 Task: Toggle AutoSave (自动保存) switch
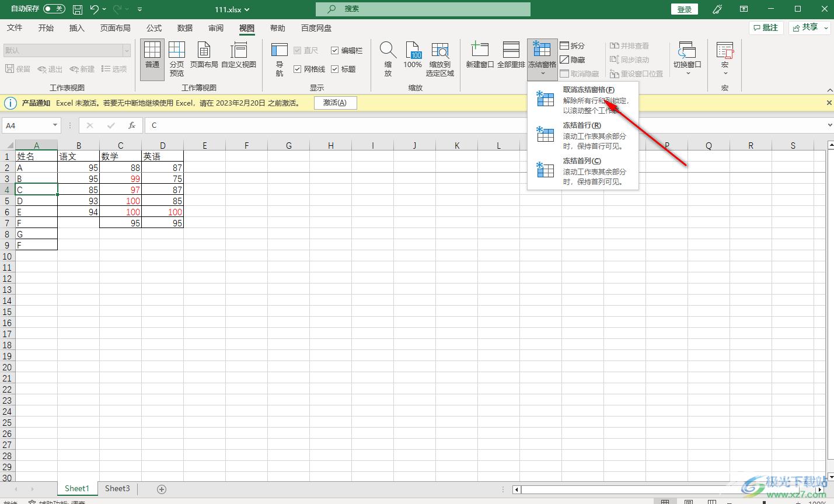[x=54, y=9]
